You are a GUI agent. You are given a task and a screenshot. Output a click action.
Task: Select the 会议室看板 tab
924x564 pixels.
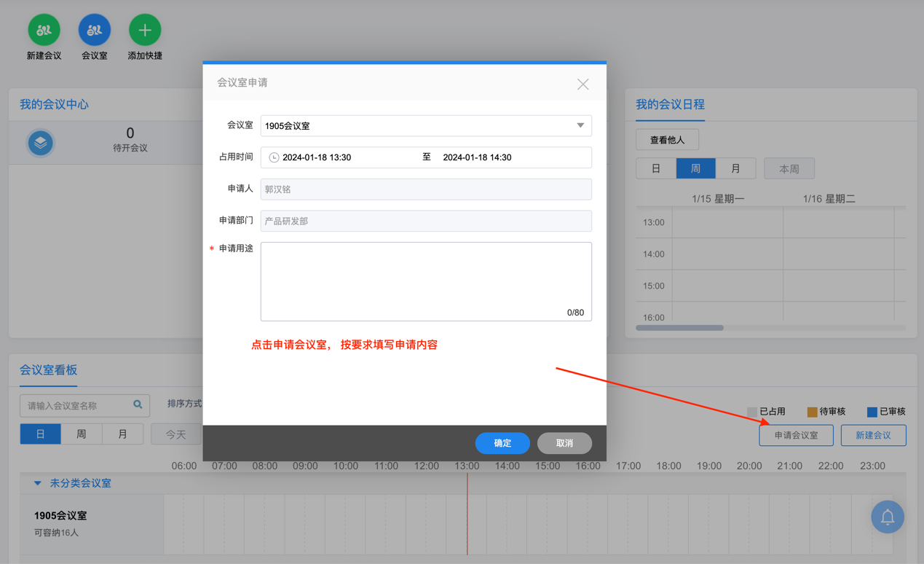point(48,370)
